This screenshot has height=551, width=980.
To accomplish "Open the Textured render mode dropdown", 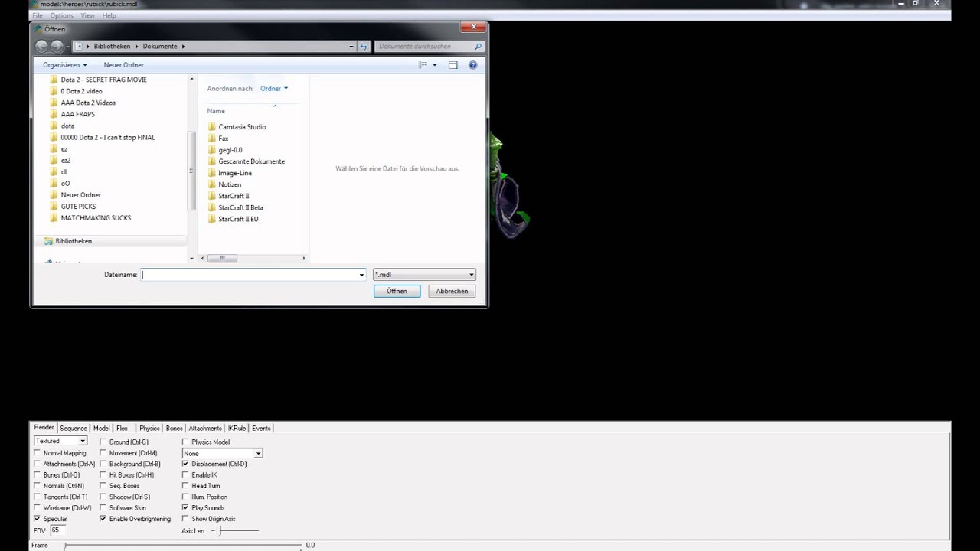I will 60,441.
